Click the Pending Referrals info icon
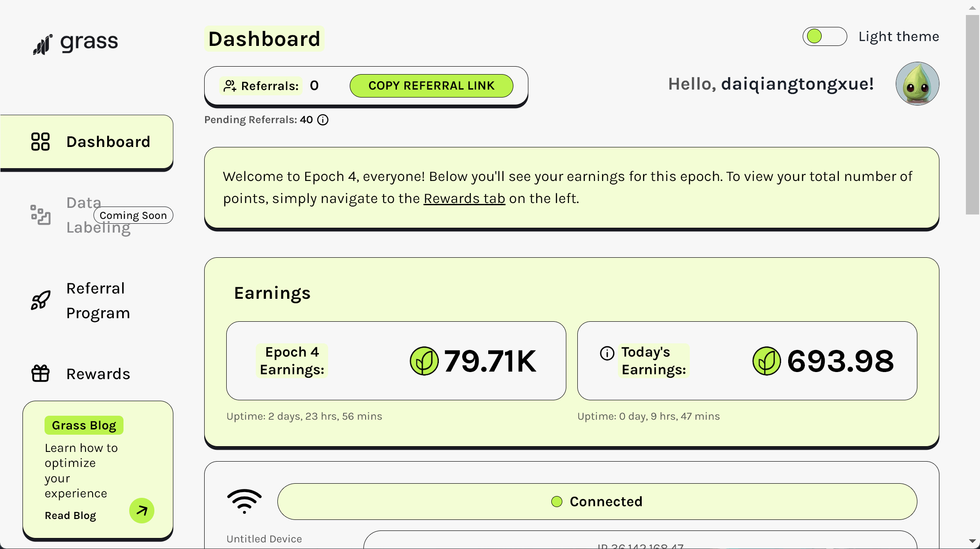Image resolution: width=980 pixels, height=549 pixels. coord(323,120)
